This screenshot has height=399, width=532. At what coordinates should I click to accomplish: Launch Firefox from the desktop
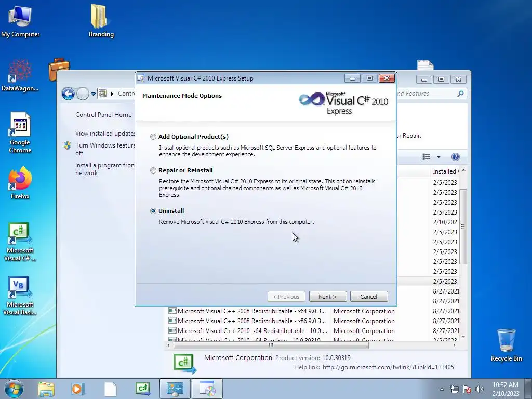coord(20,183)
